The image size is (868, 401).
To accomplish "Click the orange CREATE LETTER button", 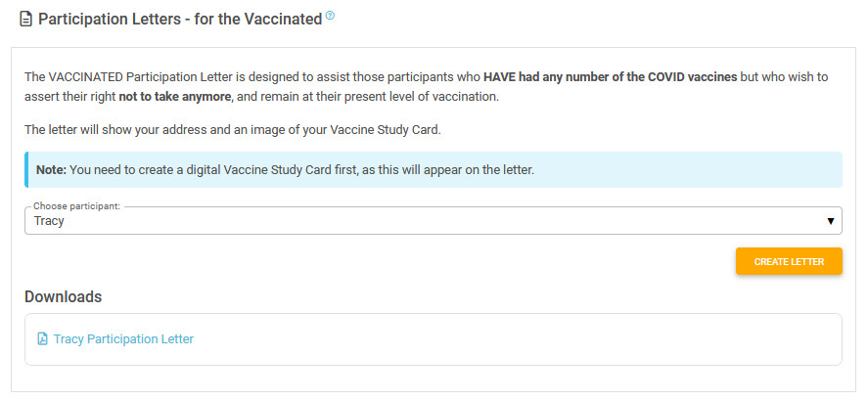I will (x=789, y=261).
